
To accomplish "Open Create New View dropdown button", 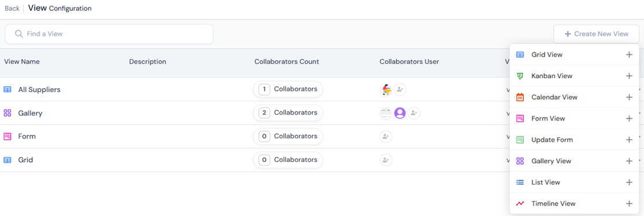I will tap(597, 34).
